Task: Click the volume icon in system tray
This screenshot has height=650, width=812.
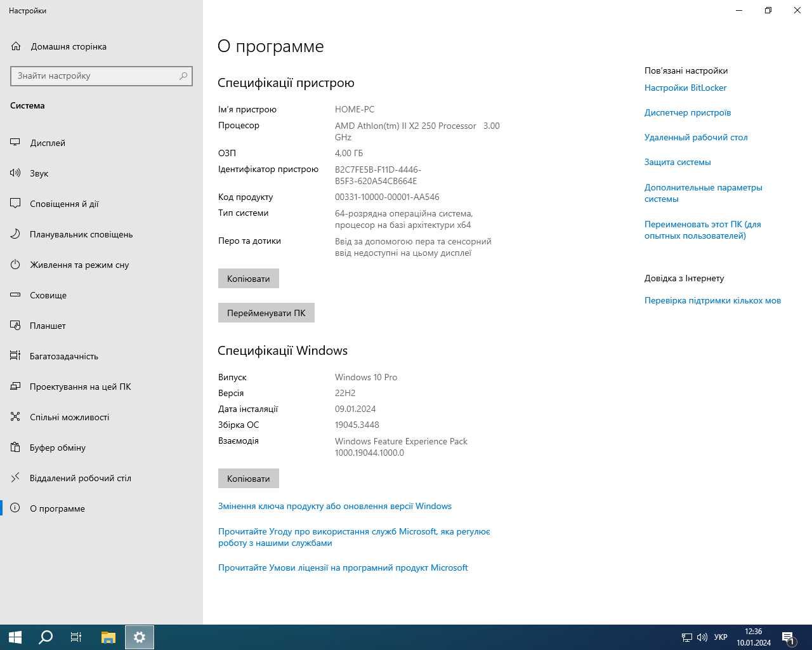Action: coord(702,637)
